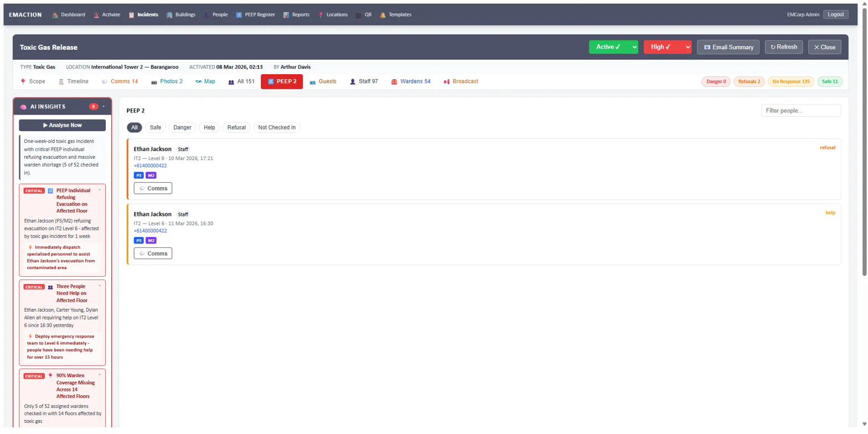
Task: Click the Templates bell icon
Action: click(x=383, y=15)
